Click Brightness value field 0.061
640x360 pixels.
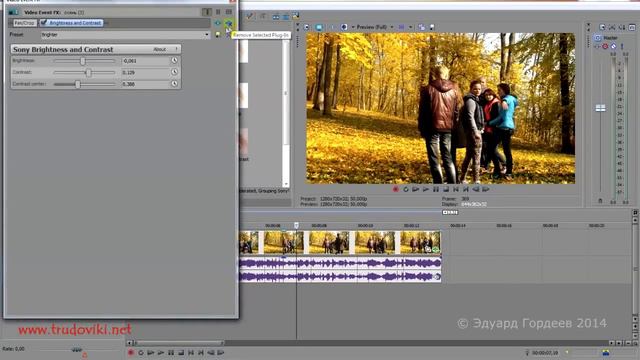[x=146, y=61]
